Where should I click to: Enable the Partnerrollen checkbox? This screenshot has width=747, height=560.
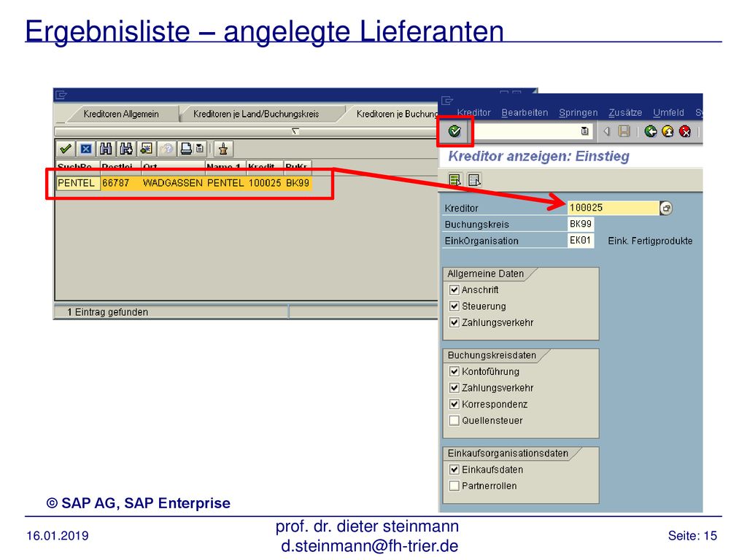(x=454, y=486)
